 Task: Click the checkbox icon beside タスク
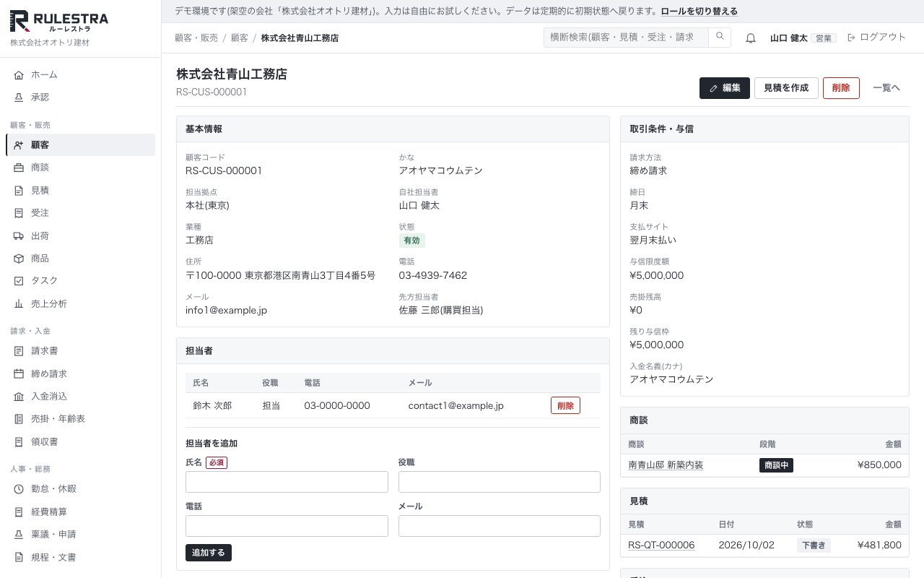click(19, 281)
